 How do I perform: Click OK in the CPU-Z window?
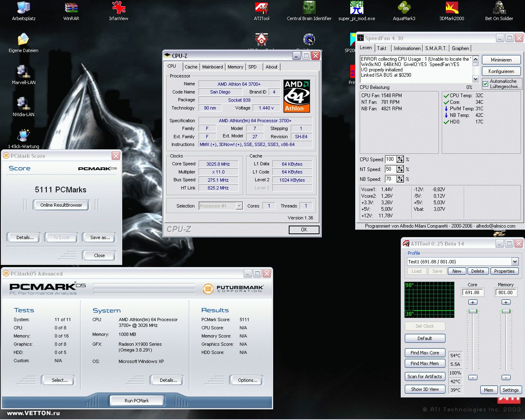(x=304, y=230)
